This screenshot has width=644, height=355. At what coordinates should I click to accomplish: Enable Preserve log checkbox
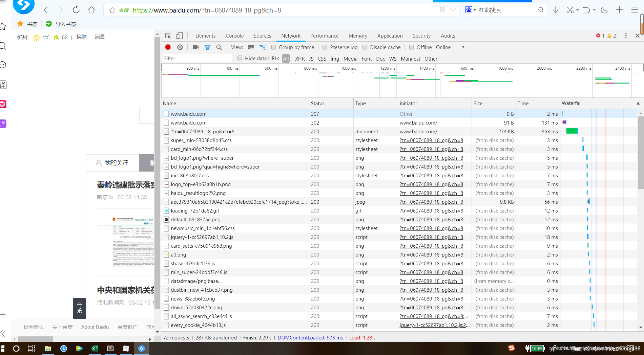tap(325, 47)
